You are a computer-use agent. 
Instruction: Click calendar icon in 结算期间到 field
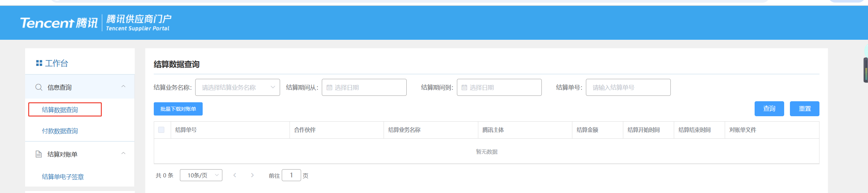point(464,88)
